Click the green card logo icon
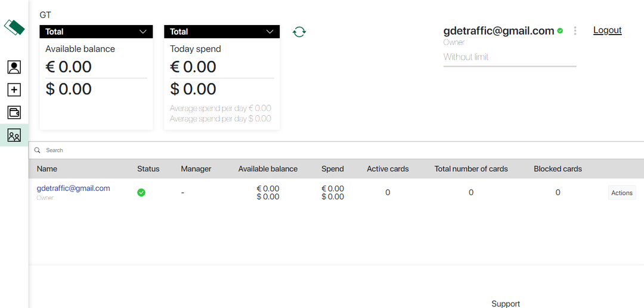This screenshot has width=644, height=308. (14, 27)
